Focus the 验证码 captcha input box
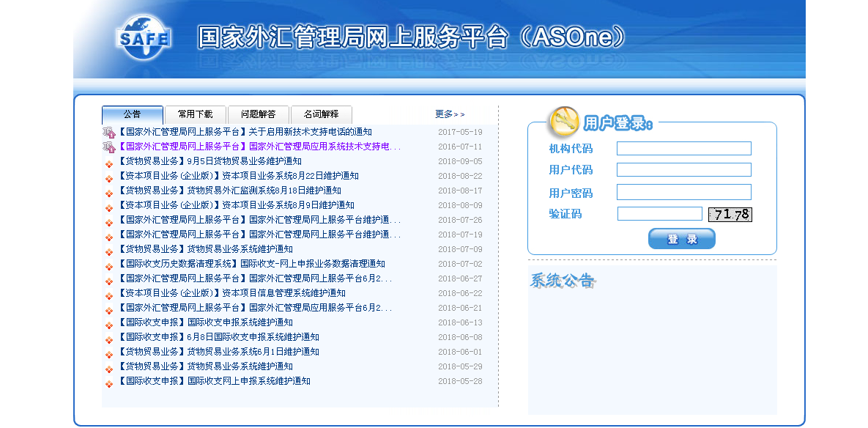 click(x=659, y=214)
